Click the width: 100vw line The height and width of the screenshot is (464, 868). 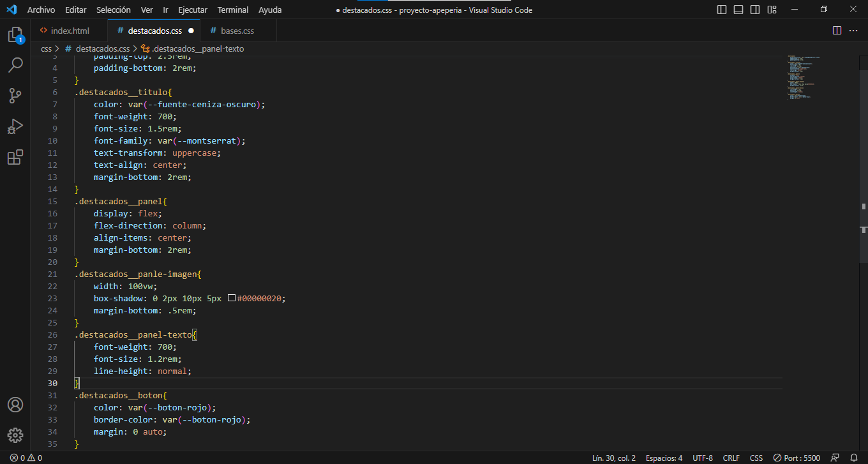125,286
